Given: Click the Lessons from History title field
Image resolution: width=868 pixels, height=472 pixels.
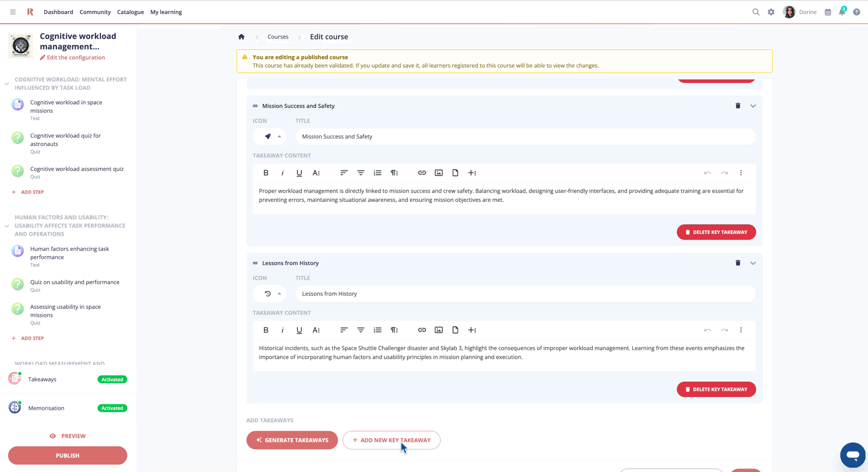Looking at the screenshot, I should [525, 294].
